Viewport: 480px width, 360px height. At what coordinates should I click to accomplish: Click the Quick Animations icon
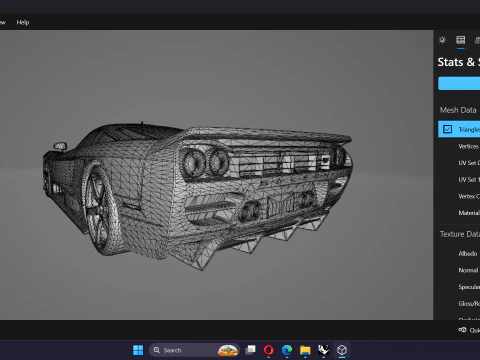pos(462,330)
